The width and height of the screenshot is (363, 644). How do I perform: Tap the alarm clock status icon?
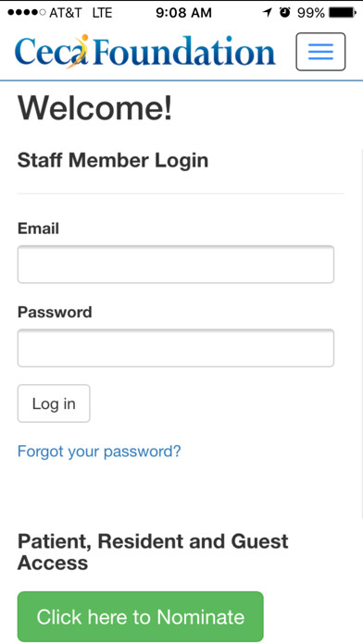pos(284,13)
